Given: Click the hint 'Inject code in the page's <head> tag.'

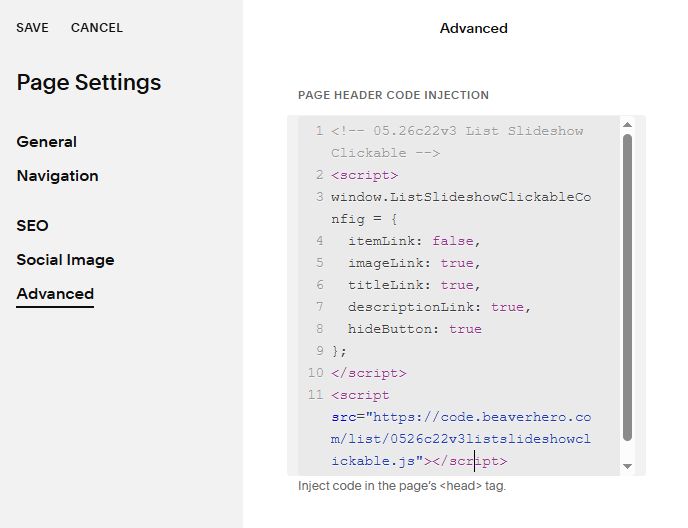Looking at the screenshot, I should pyautogui.click(x=402, y=486).
